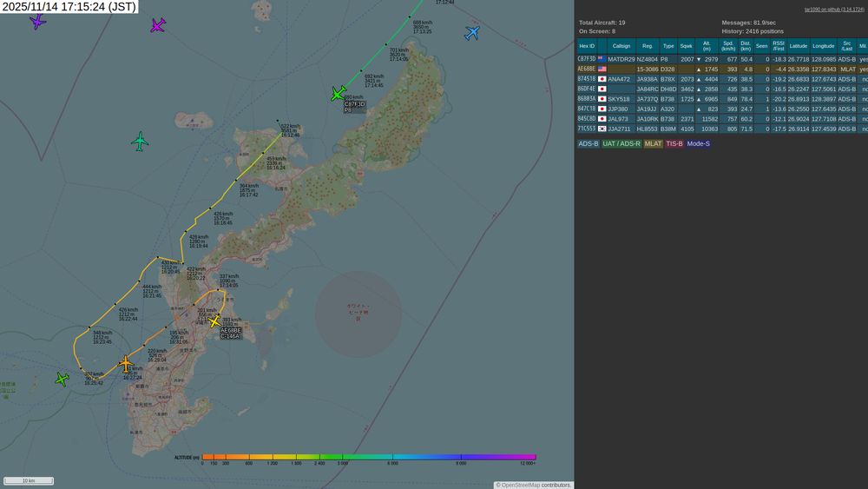This screenshot has height=489, width=868.
Task: Click the climbing arrow in the ANA472 altitude cell
Action: [x=699, y=79]
